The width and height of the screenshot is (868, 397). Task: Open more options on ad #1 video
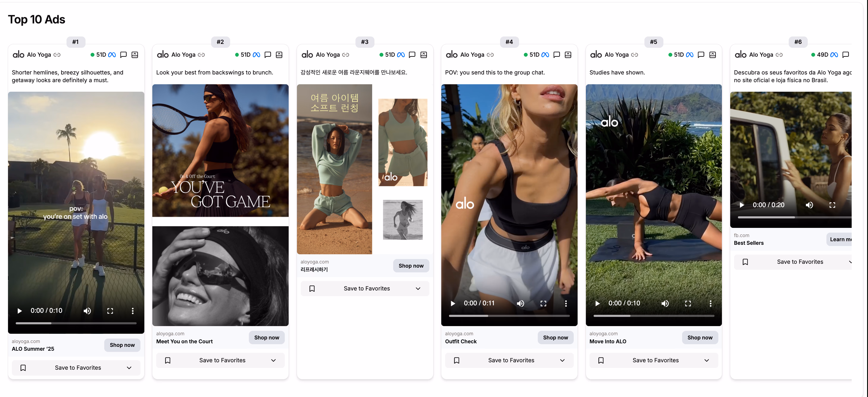(x=133, y=311)
